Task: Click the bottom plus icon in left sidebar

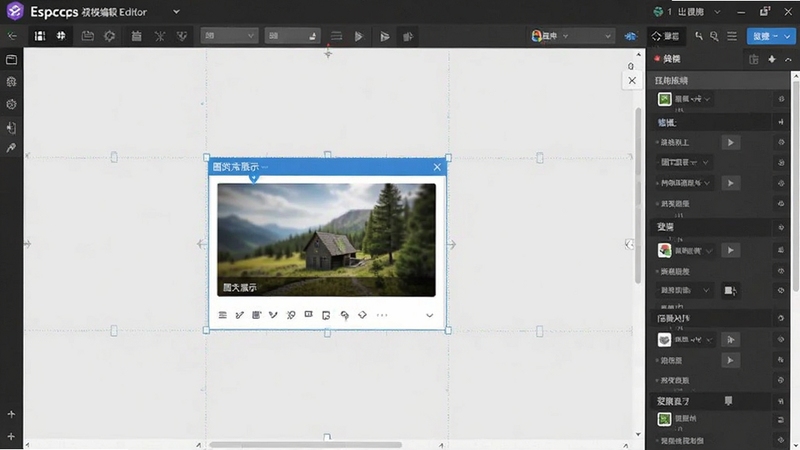Action: click(x=11, y=437)
